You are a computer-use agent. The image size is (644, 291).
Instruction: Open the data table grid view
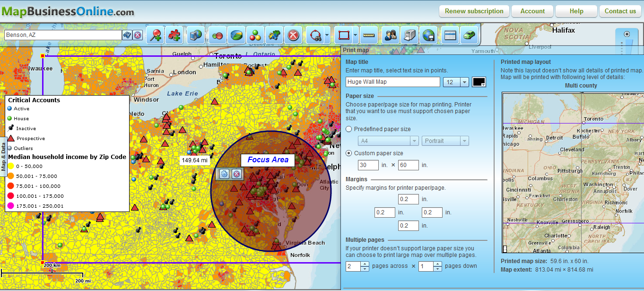coord(450,35)
